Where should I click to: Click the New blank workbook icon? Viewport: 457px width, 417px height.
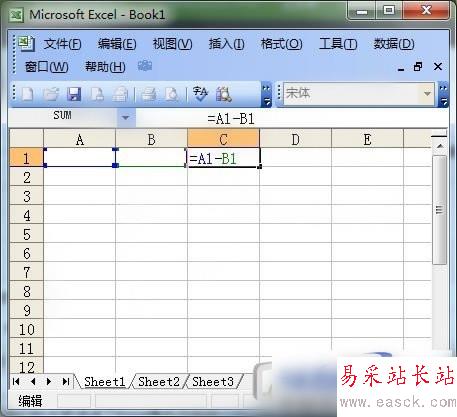27,94
